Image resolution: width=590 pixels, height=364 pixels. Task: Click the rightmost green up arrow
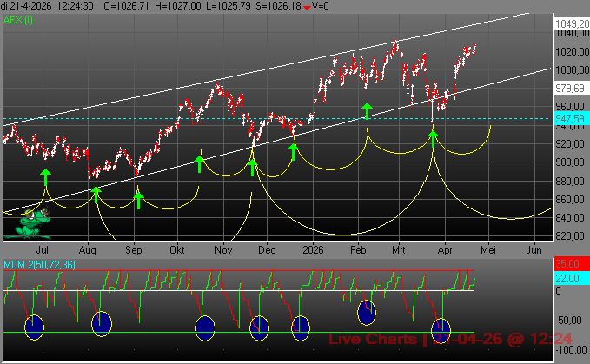(433, 137)
